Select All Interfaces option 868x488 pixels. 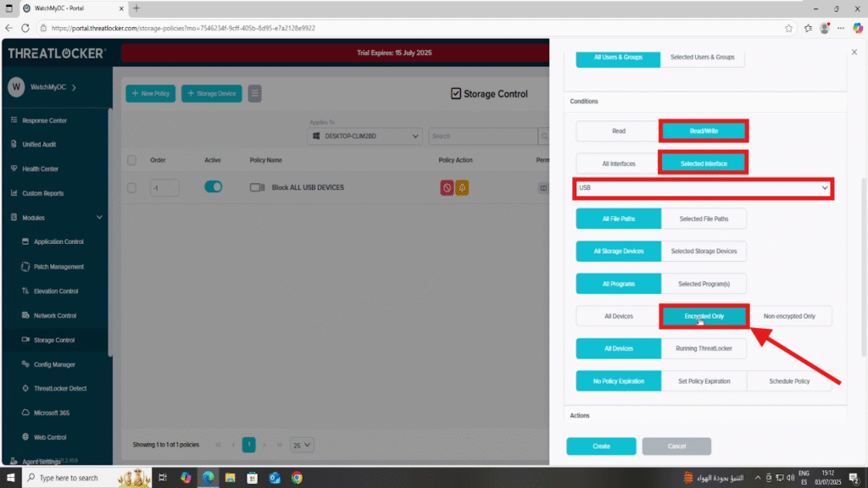pyautogui.click(x=618, y=164)
